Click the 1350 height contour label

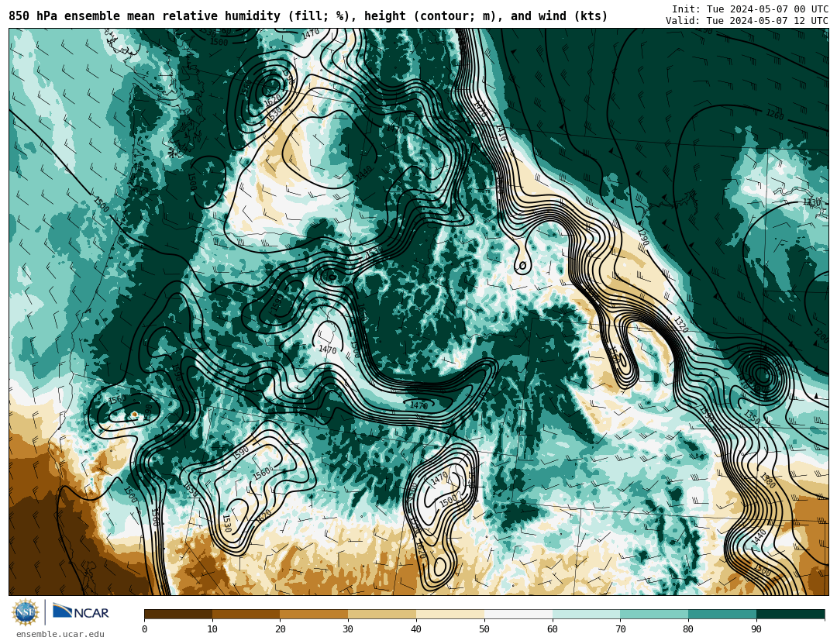click(752, 417)
